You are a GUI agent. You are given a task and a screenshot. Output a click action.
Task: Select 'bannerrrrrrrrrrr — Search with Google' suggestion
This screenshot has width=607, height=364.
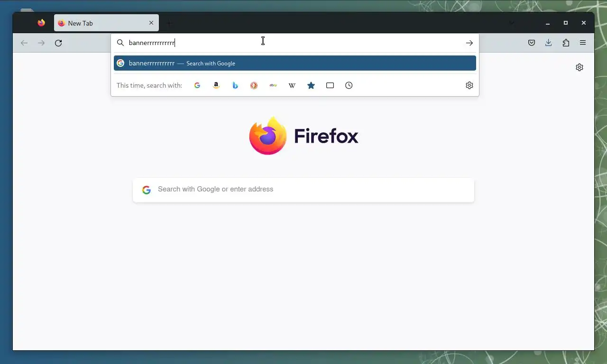tap(295, 63)
